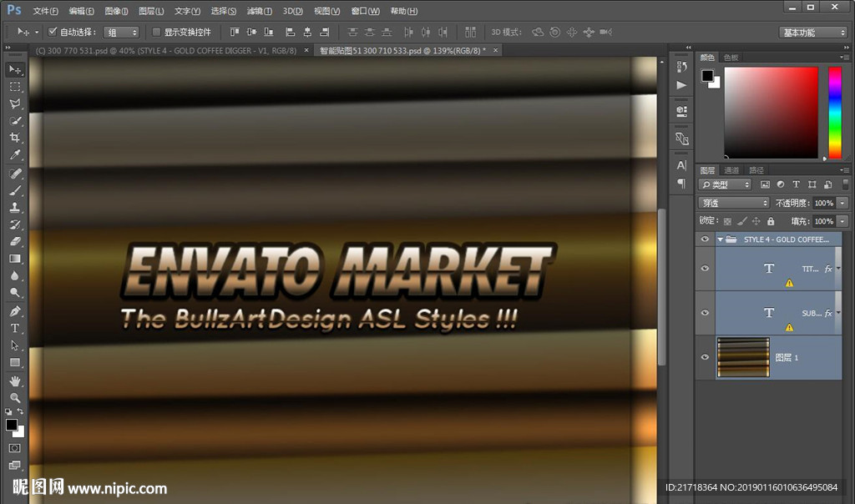Open the 图像(I) menu

pos(116,11)
